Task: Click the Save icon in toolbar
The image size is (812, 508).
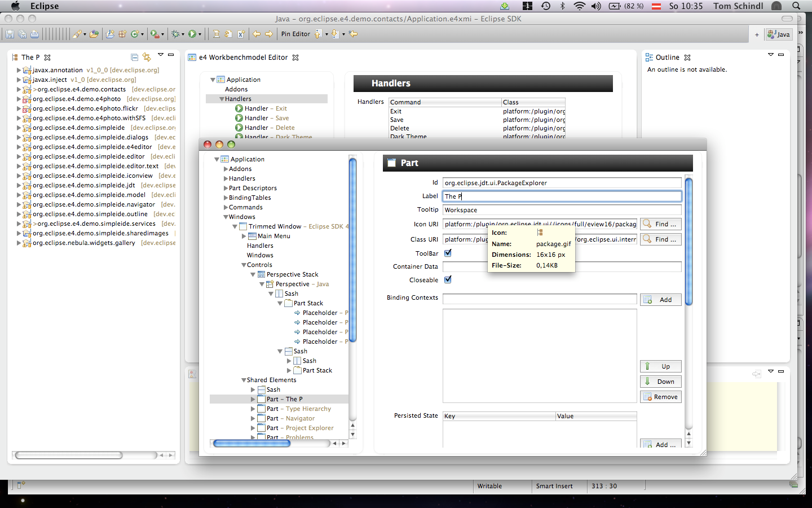Action: pos(10,34)
